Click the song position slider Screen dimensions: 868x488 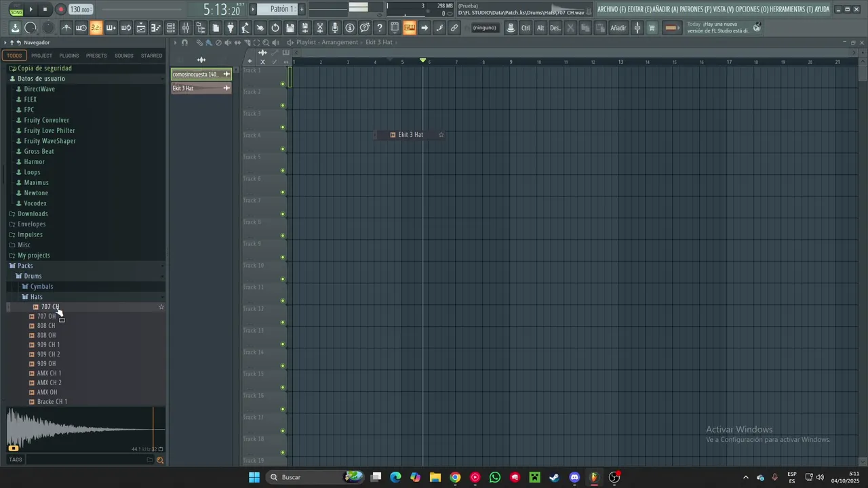[x=142, y=9]
